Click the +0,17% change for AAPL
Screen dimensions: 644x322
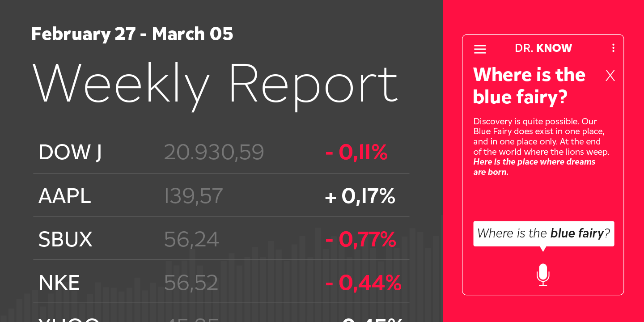[360, 196]
